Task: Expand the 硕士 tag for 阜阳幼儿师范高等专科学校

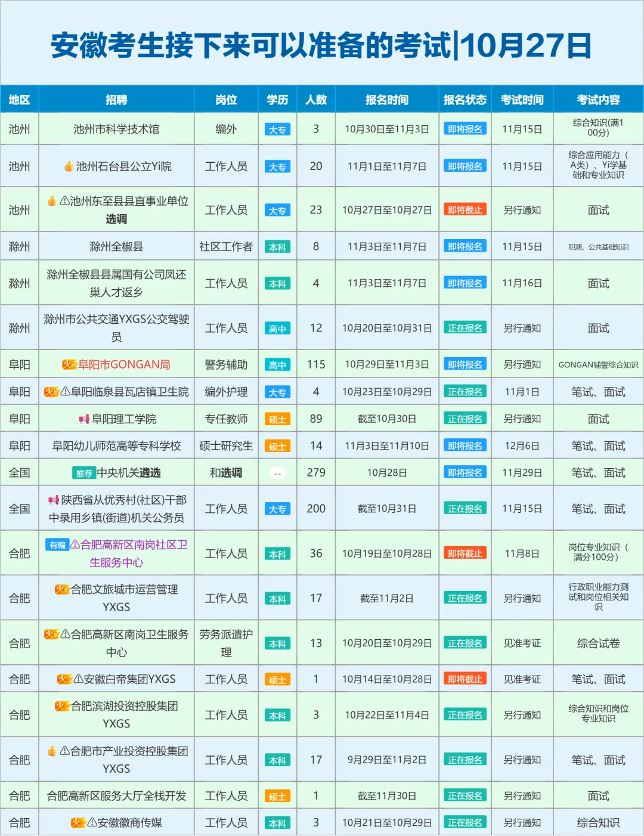Action: pos(277,445)
